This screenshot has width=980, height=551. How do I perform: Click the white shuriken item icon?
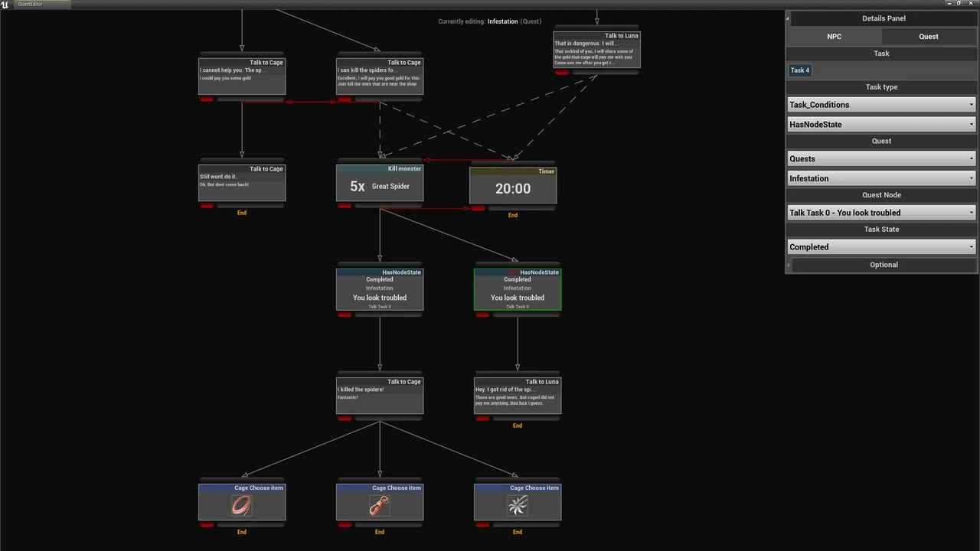(x=518, y=505)
